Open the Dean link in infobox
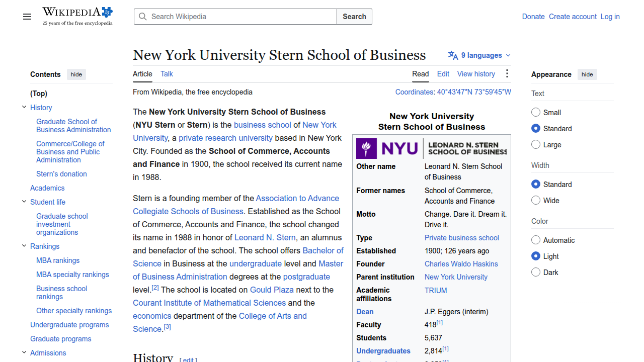The width and height of the screenshot is (644, 362). [365, 312]
